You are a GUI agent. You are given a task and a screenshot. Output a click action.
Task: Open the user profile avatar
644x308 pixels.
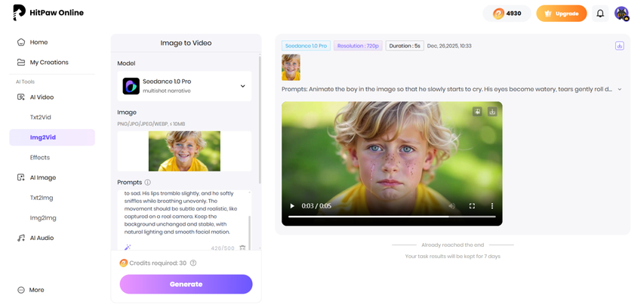621,14
